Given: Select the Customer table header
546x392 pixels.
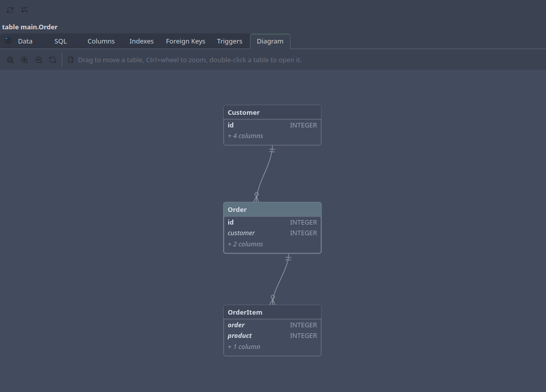Looking at the screenshot, I should tap(272, 112).
